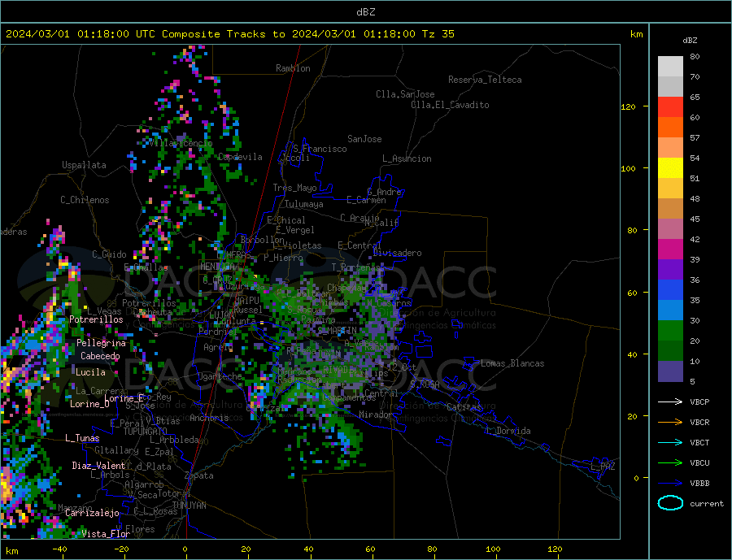Image resolution: width=732 pixels, height=560 pixels.
Task: Select the 'dBZ' title at top
Action: (365, 12)
